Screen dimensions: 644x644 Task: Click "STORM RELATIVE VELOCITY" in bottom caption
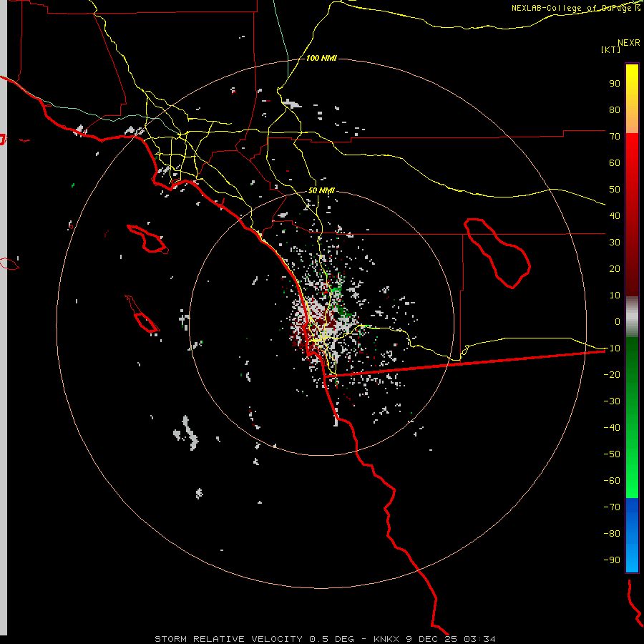pos(230,639)
